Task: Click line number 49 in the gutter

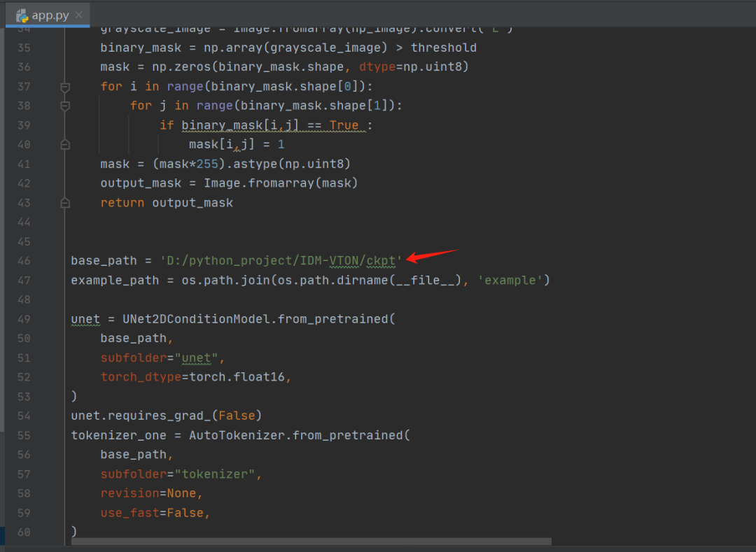Action: [24, 319]
